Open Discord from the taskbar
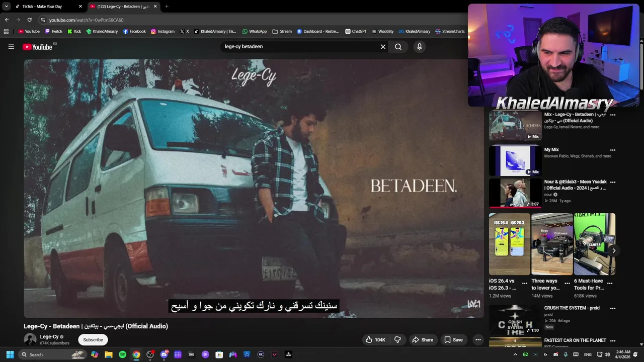The image size is (644, 362). [164, 354]
